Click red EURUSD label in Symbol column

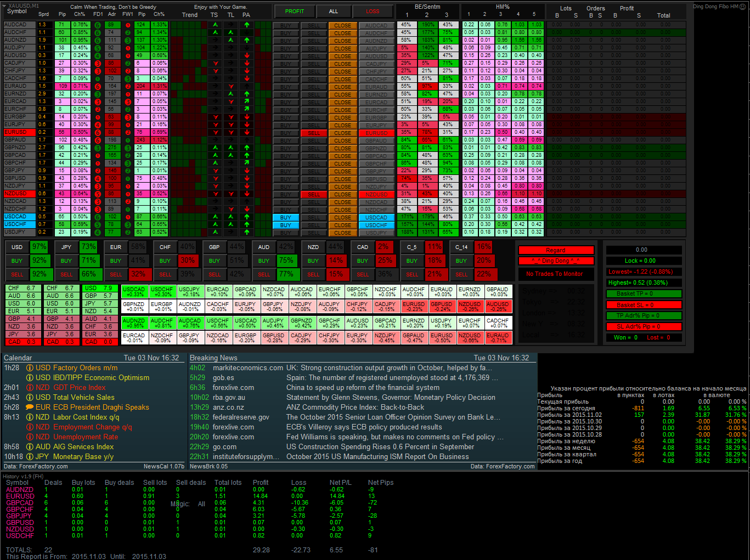coord(19,132)
